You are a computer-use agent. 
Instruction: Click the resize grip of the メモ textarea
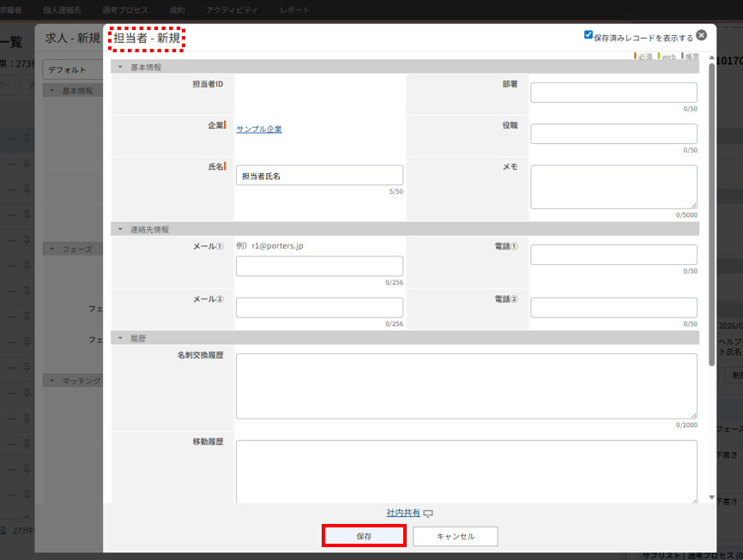[692, 204]
